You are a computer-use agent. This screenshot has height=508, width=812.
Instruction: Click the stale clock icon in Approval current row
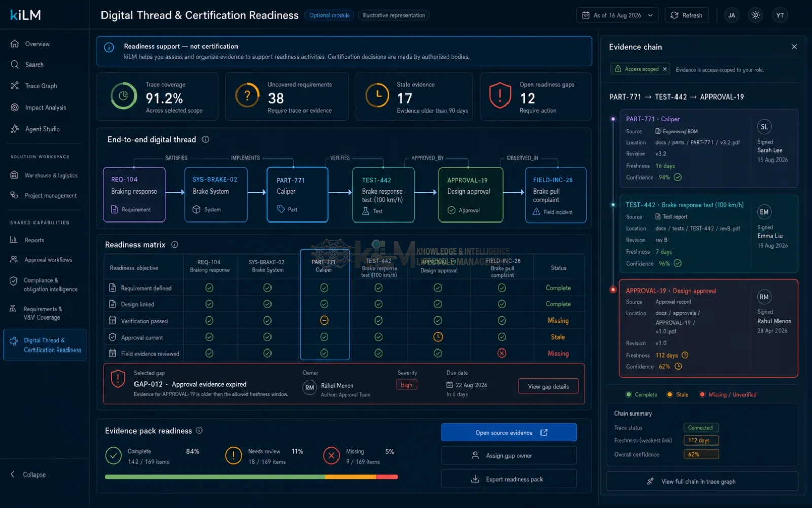click(438, 337)
